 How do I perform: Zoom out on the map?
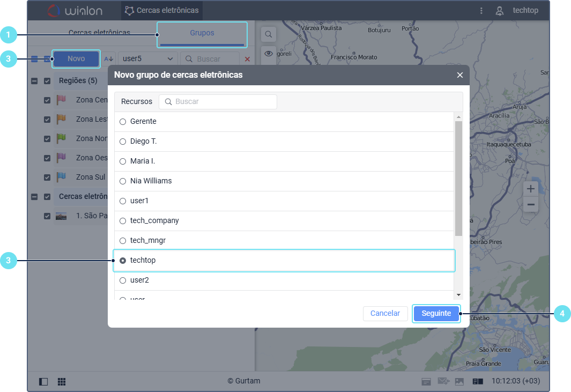point(530,204)
